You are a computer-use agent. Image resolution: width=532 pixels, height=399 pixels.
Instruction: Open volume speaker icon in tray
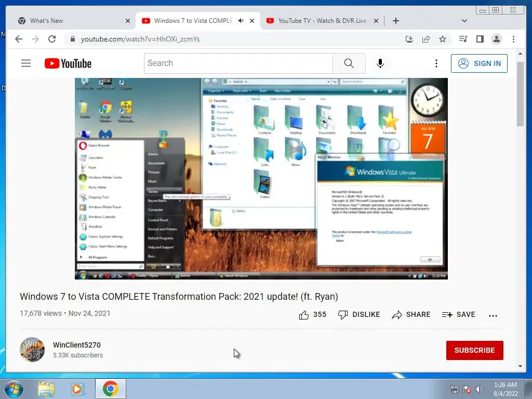click(480, 389)
